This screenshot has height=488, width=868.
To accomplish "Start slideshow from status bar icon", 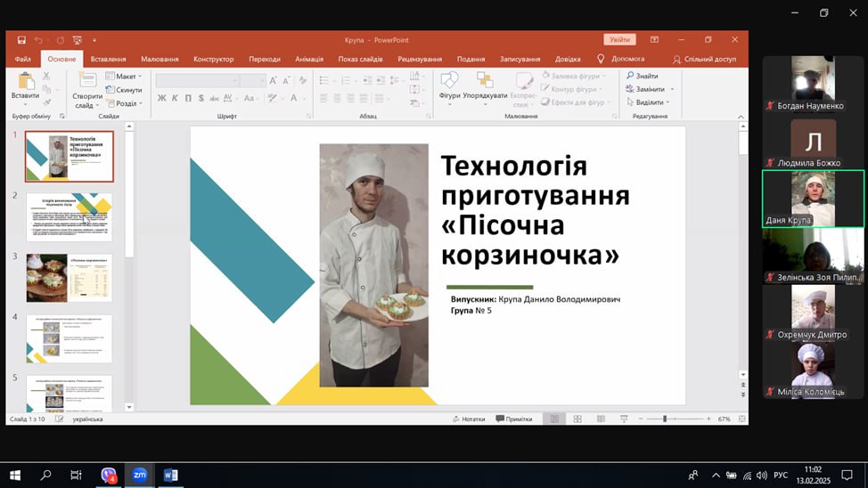I will [621, 419].
